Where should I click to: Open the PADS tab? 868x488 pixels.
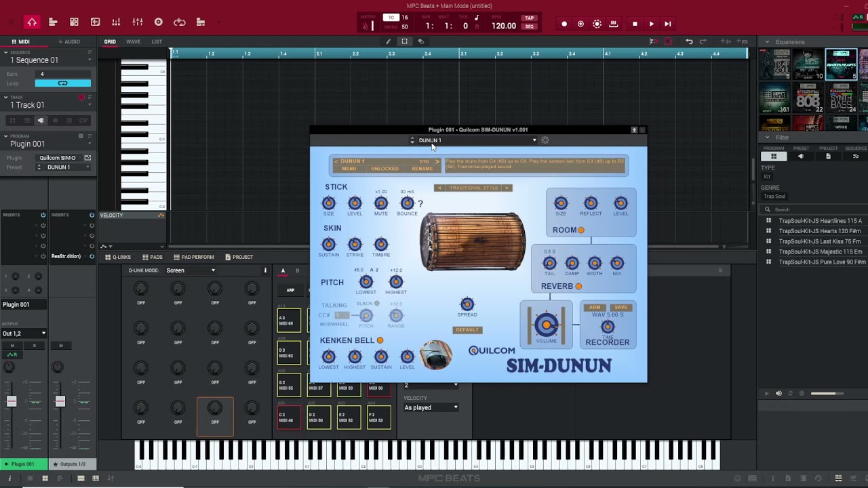[153, 258]
